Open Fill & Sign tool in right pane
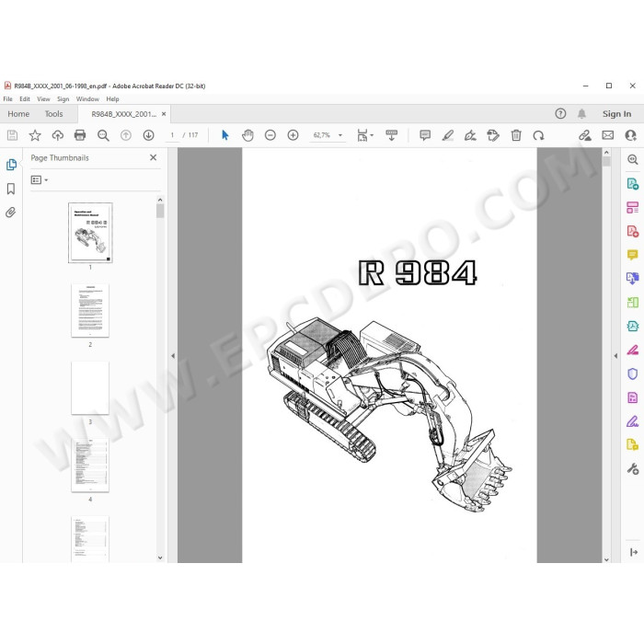644x644 pixels. (x=633, y=421)
